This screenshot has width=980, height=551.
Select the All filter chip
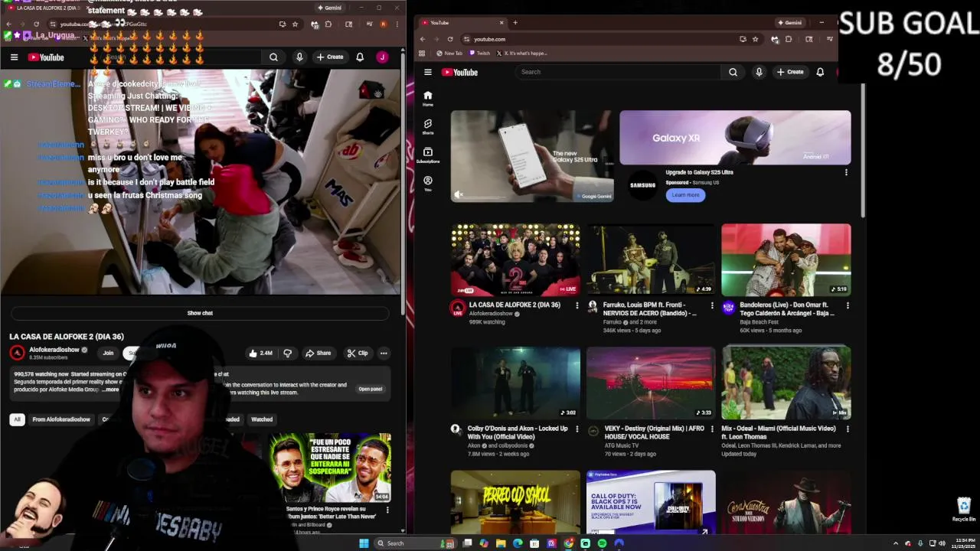tap(17, 419)
